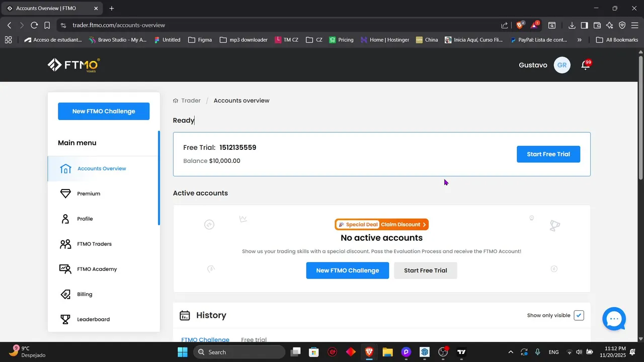Viewport: 644px width, 362px height.
Task: Open Brave Wallet icon
Action: point(597,25)
